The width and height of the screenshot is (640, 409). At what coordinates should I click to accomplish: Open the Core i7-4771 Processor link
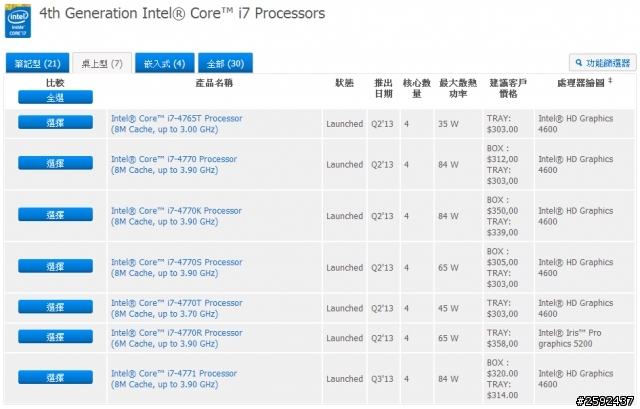[174, 379]
